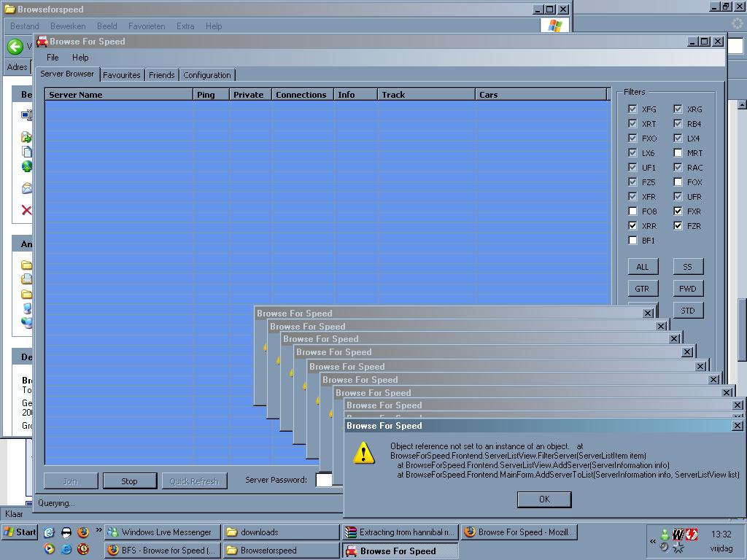747x560 pixels.
Task: Open the Bestand menu in Browseforspeed Explorer window
Action: coord(24,26)
